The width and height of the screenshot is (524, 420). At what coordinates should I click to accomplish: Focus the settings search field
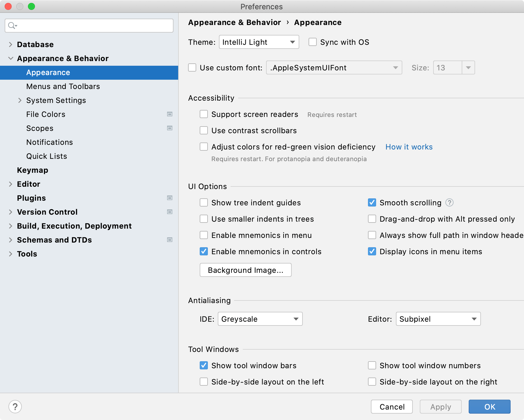(x=89, y=26)
